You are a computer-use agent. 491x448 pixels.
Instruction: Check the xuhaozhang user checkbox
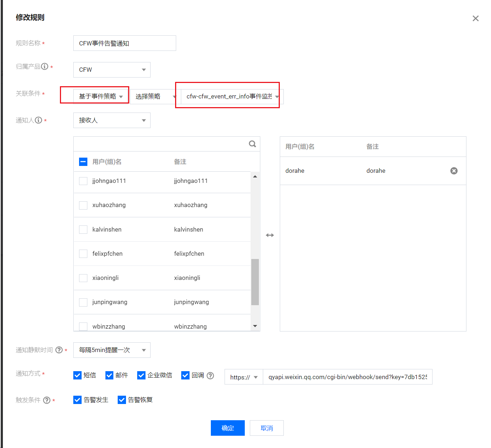click(83, 205)
